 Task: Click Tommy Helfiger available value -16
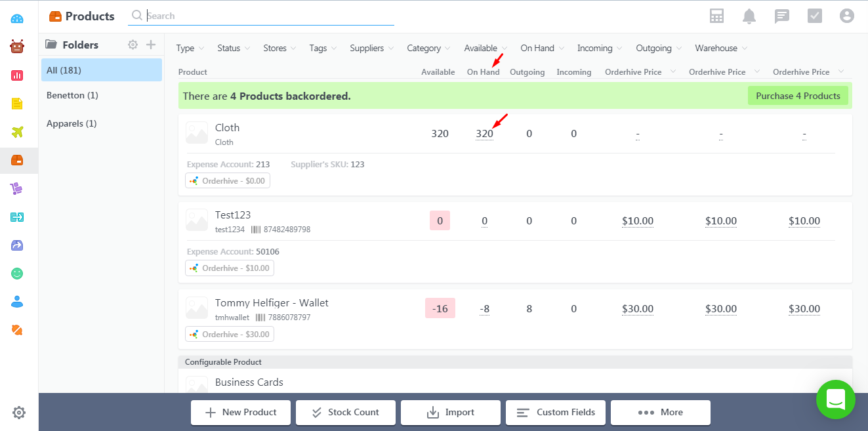[440, 308]
